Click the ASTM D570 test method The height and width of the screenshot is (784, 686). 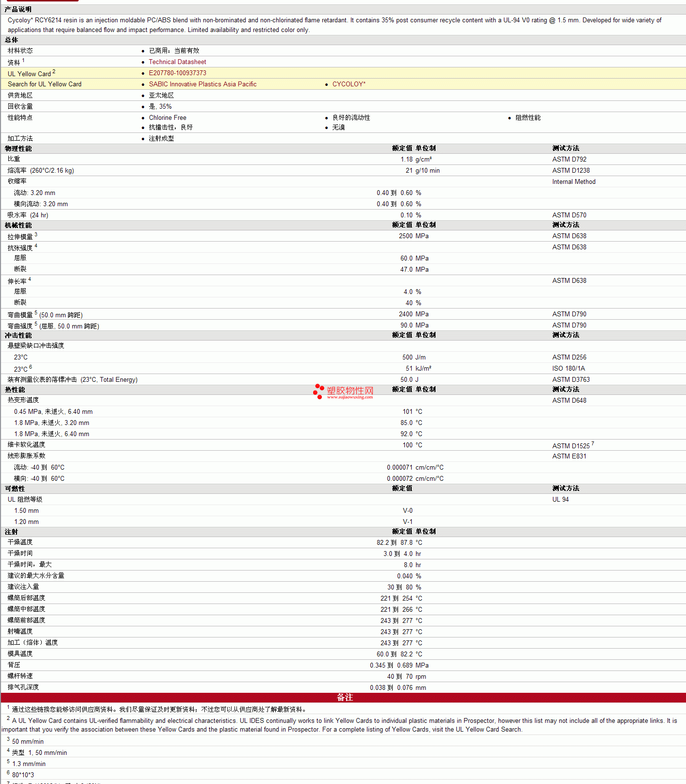(569, 215)
